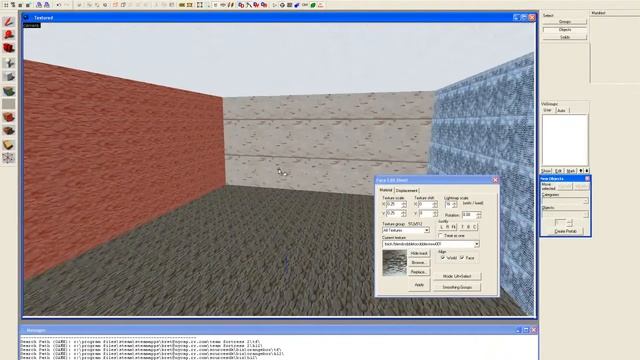Select the Block tool
Screen dimensions: 640x360
pyautogui.click(x=9, y=77)
